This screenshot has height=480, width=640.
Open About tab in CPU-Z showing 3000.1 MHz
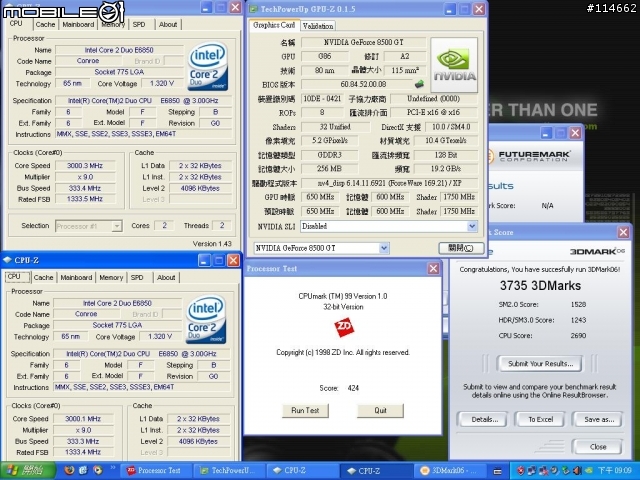point(166,278)
